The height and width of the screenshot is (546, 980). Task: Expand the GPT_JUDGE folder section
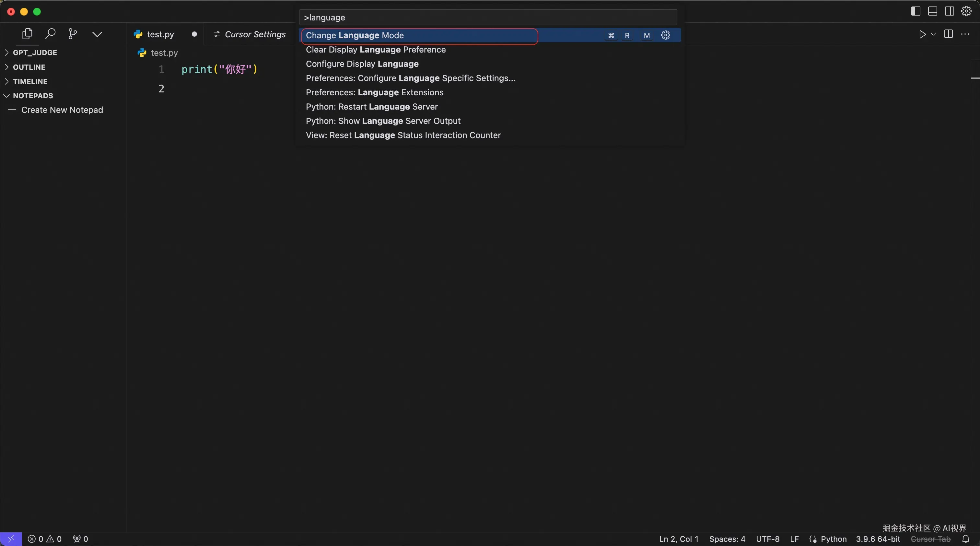[35, 53]
